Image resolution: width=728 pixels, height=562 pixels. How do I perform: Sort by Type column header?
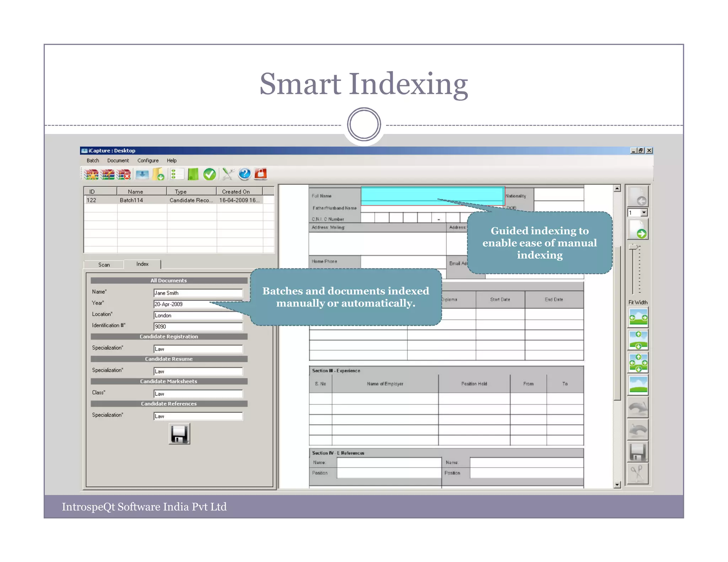[x=192, y=191]
